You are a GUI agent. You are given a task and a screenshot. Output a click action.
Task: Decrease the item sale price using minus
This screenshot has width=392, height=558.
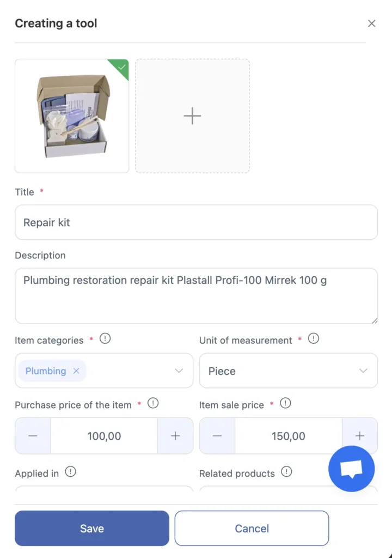(217, 436)
